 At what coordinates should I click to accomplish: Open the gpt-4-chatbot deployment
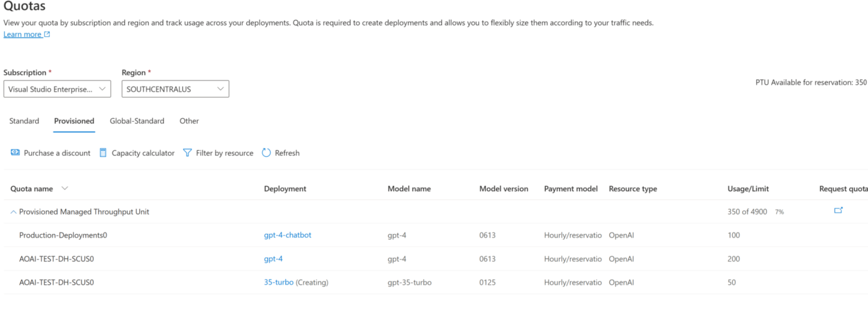[287, 235]
